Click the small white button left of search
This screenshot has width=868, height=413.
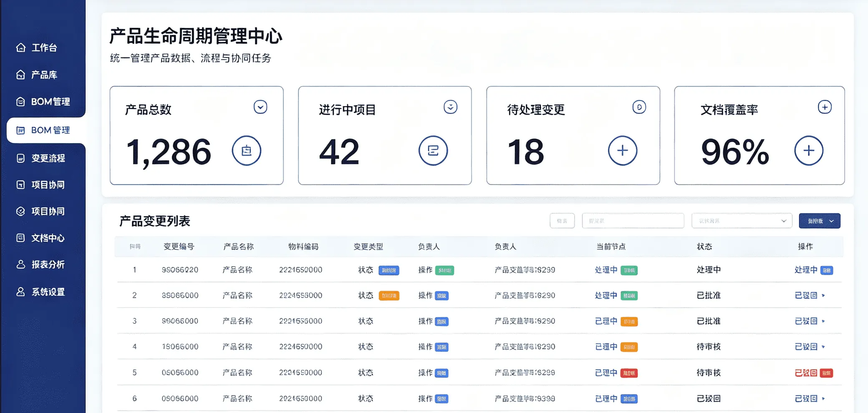562,221
